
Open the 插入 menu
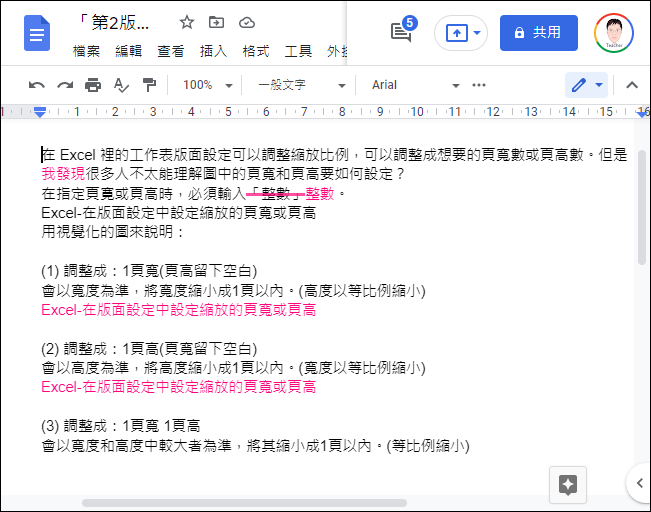pyautogui.click(x=213, y=51)
